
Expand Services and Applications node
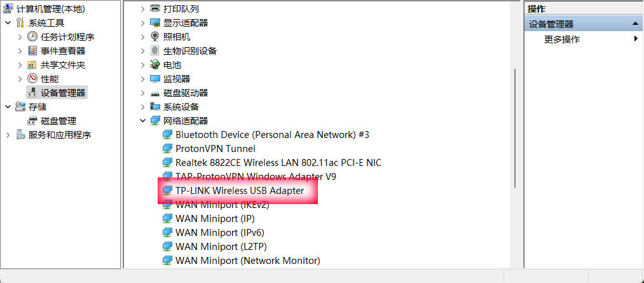pyautogui.click(x=8, y=135)
